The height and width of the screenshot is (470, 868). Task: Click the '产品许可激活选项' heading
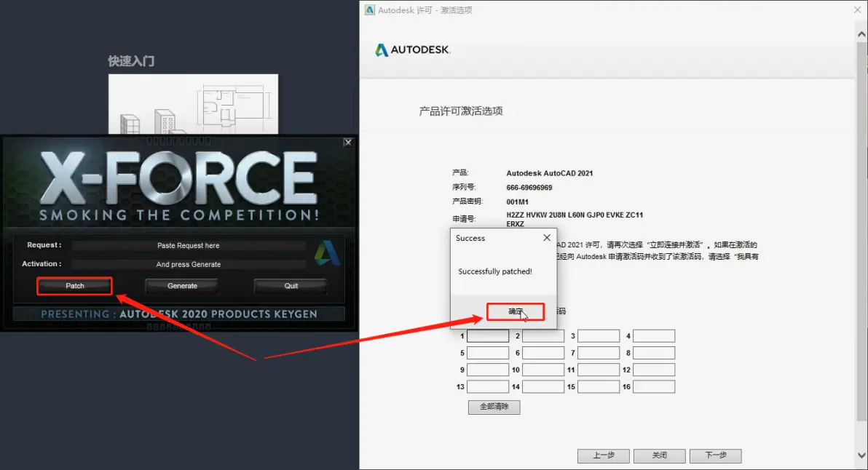460,111
